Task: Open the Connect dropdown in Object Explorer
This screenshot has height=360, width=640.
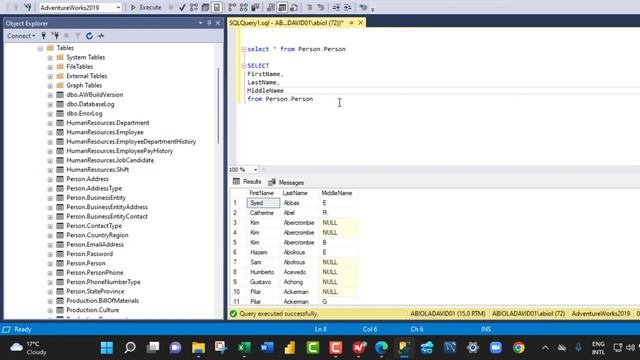Action: pos(21,36)
